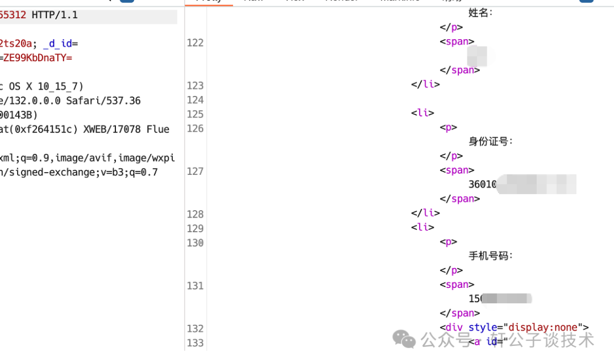Click the closing '</li>' tag on line 123
The height and width of the screenshot is (364, 614).
[425, 85]
